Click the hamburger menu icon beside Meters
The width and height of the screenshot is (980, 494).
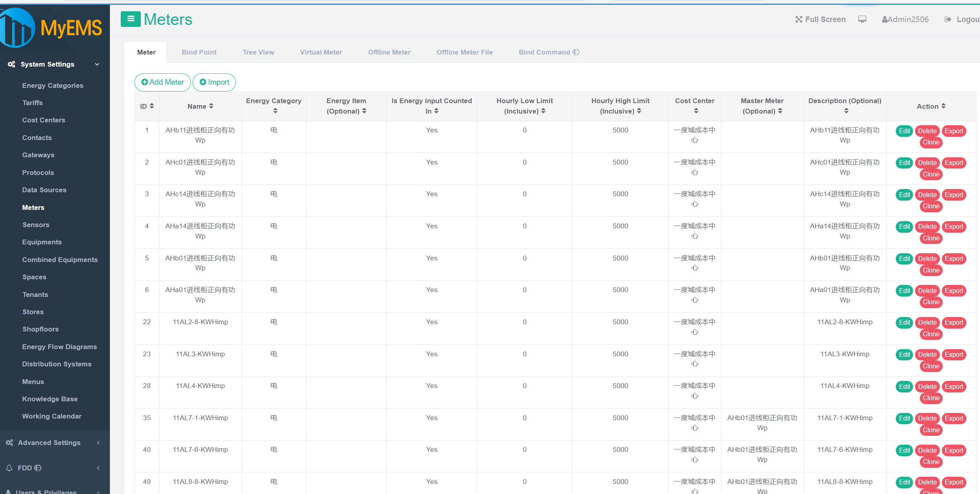130,19
